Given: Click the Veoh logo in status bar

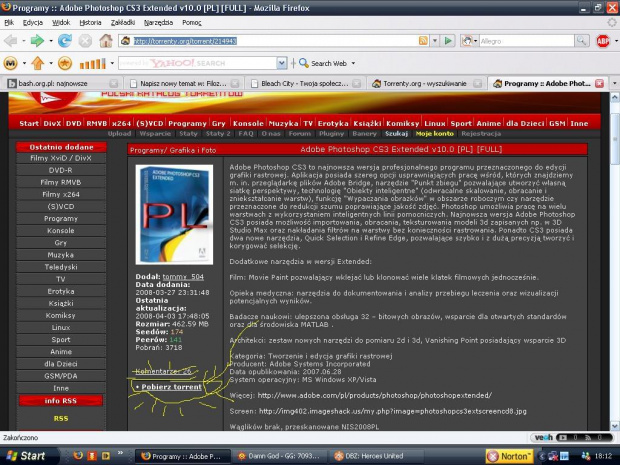Looking at the screenshot, I should coord(544,437).
